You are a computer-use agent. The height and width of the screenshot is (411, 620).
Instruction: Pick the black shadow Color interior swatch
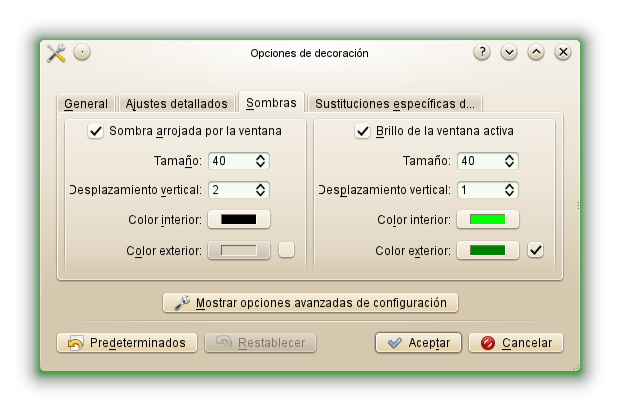(239, 220)
